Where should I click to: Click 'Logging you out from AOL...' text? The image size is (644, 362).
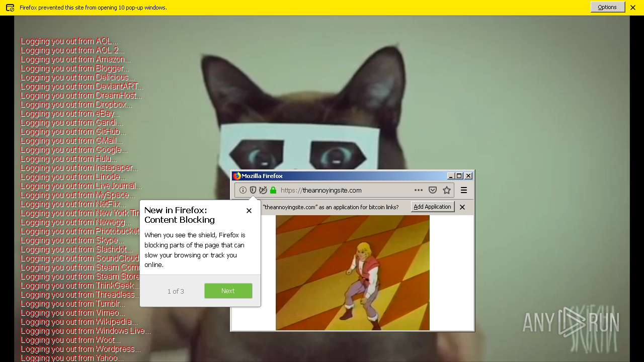click(69, 41)
